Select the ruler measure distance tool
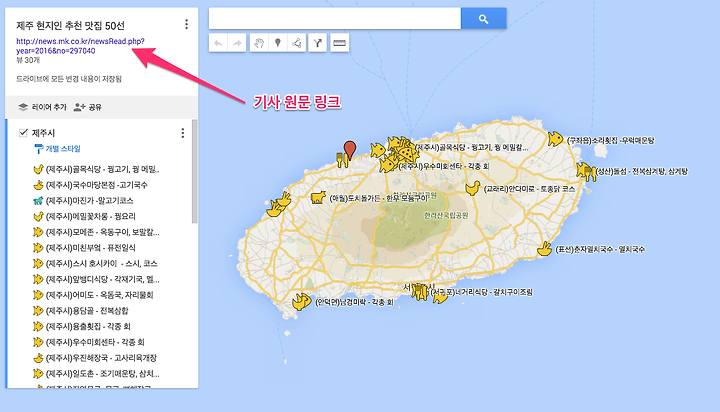 (339, 43)
